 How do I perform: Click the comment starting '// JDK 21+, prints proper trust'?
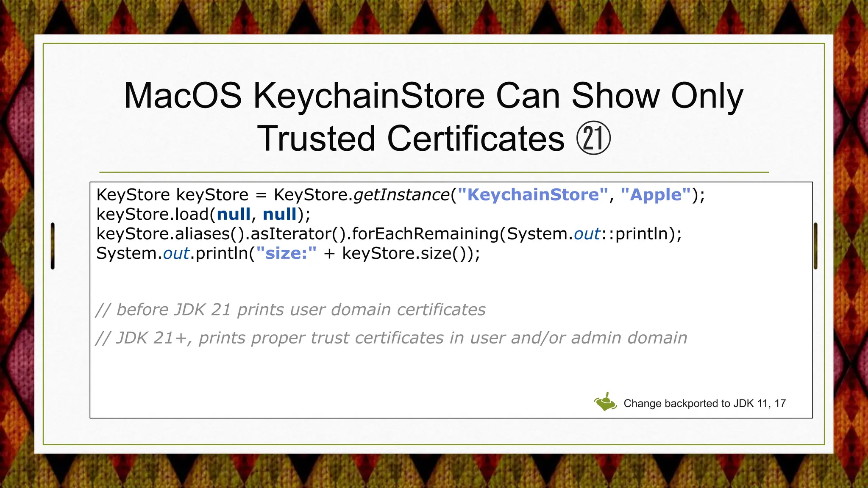coord(391,338)
